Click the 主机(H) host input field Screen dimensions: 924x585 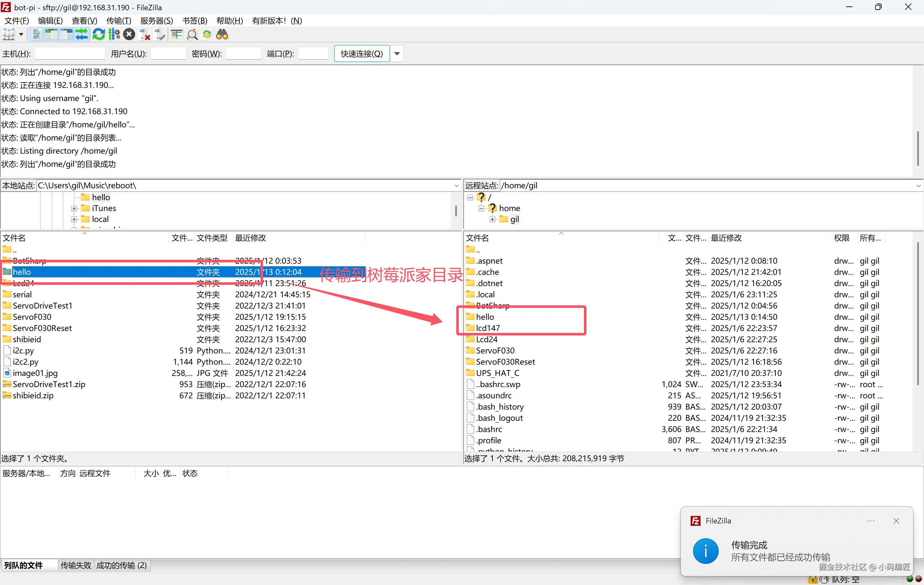coord(70,54)
